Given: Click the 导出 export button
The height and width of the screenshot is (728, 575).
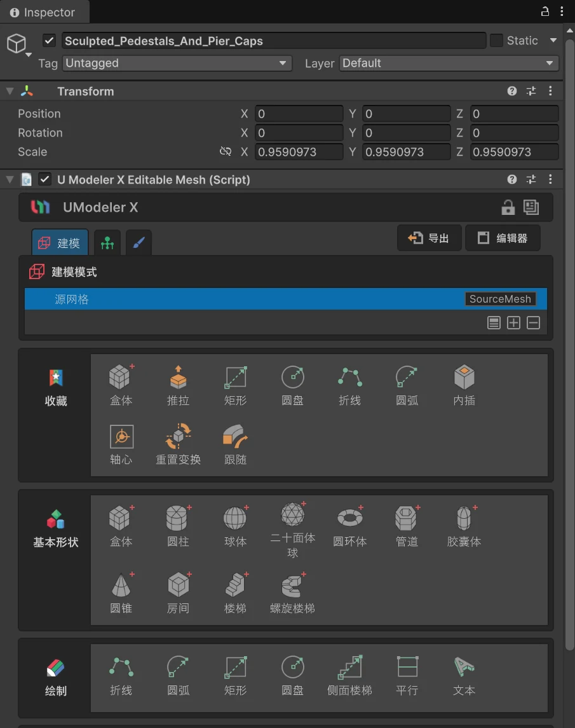Looking at the screenshot, I should (430, 238).
